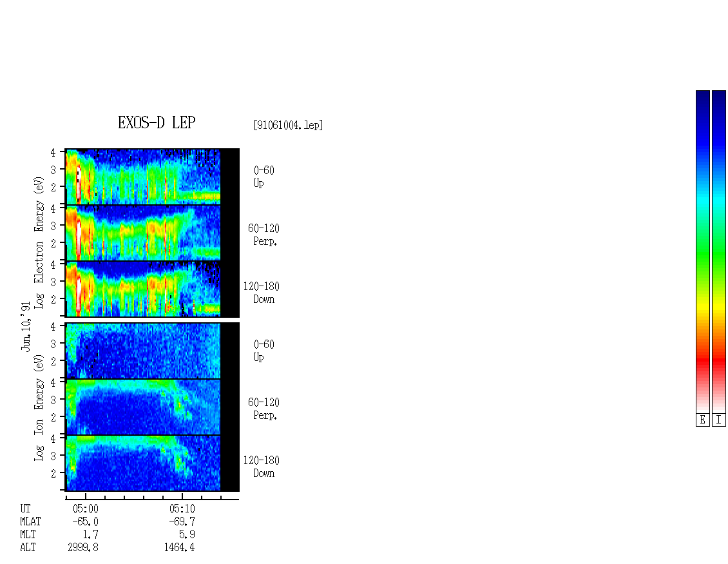
Task: Click the MLAT value -69.7
Action: click(182, 521)
